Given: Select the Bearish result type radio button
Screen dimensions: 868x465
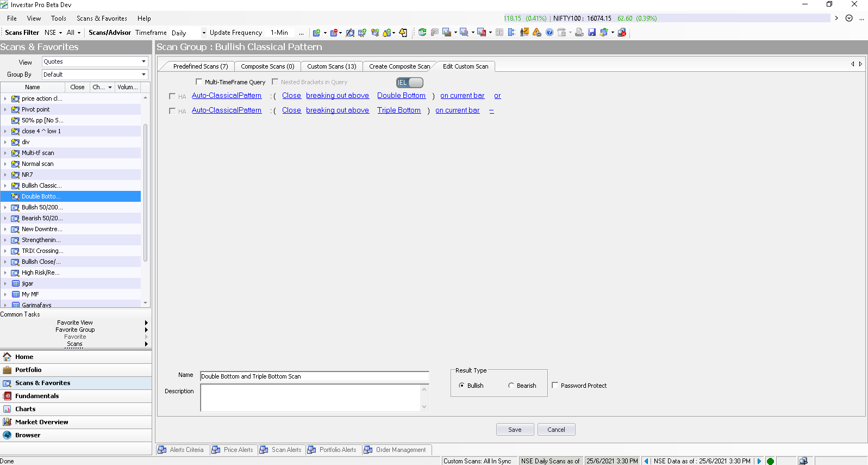Looking at the screenshot, I should (x=511, y=386).
